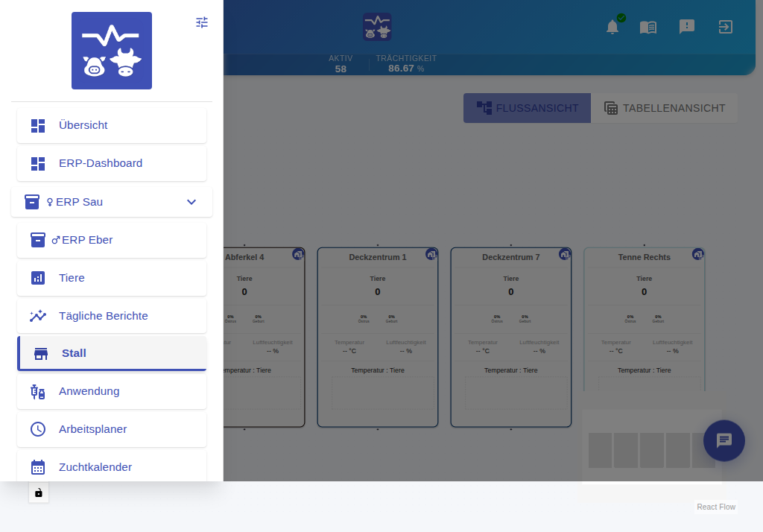The width and height of the screenshot is (763, 532).
Task: Click the AKTIV 58 statistic
Action: click(341, 64)
